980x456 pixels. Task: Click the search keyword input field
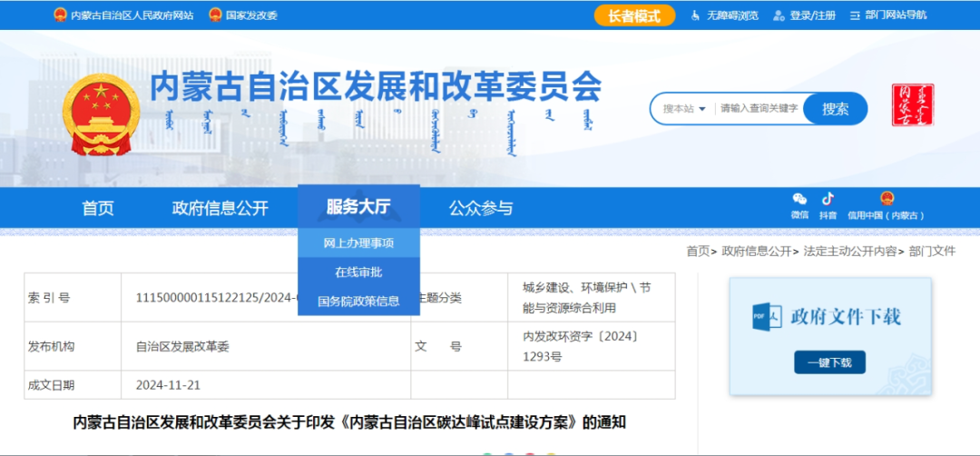[x=759, y=109]
